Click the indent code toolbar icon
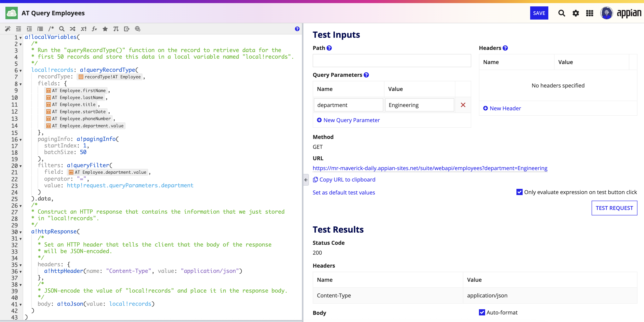644x322 pixels. coord(29,29)
